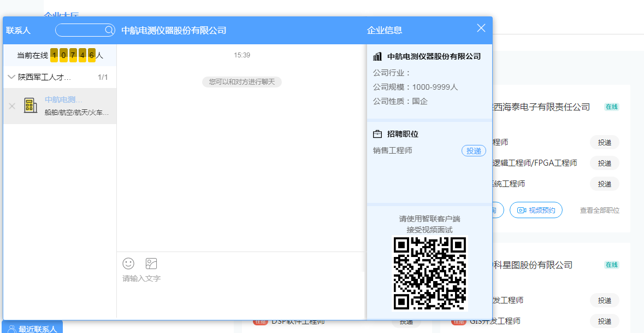The width and height of the screenshot is (644, 333).
Task: Click the 视频预约 button
Action: [536, 210]
